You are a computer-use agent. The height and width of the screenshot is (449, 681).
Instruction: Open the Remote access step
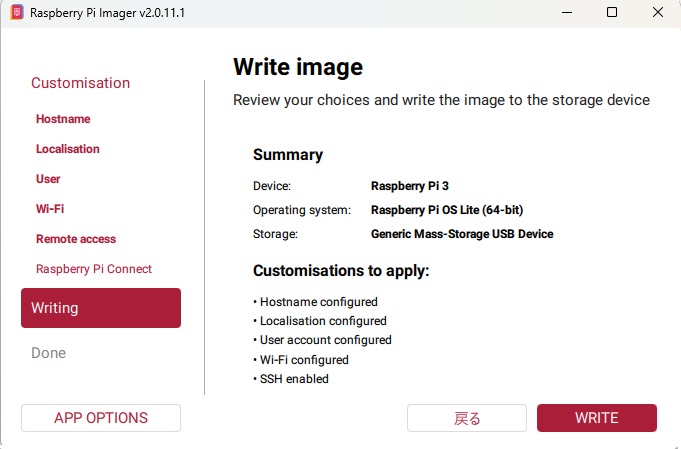(x=76, y=239)
